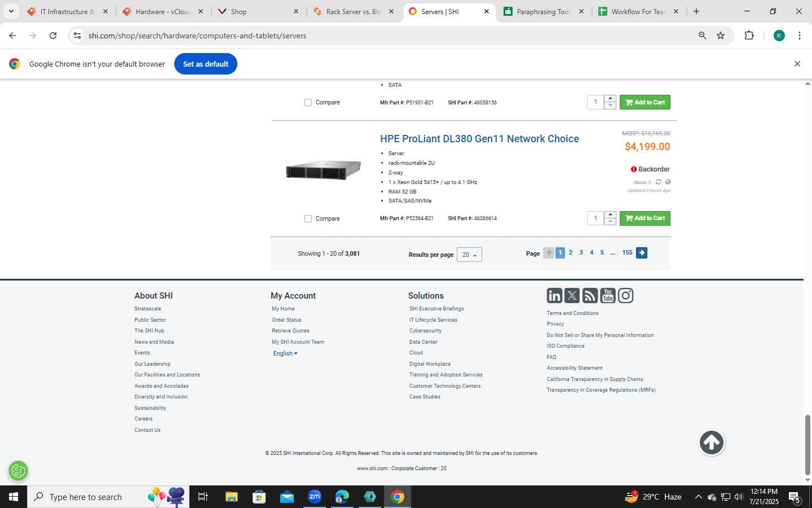Open SHI RSS feed icon
The height and width of the screenshot is (508, 812).
coord(590,296)
